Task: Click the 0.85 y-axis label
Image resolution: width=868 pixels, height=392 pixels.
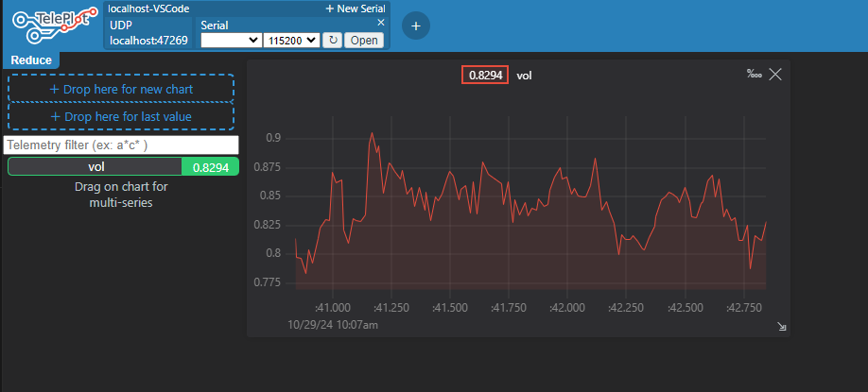Action: pos(270,196)
